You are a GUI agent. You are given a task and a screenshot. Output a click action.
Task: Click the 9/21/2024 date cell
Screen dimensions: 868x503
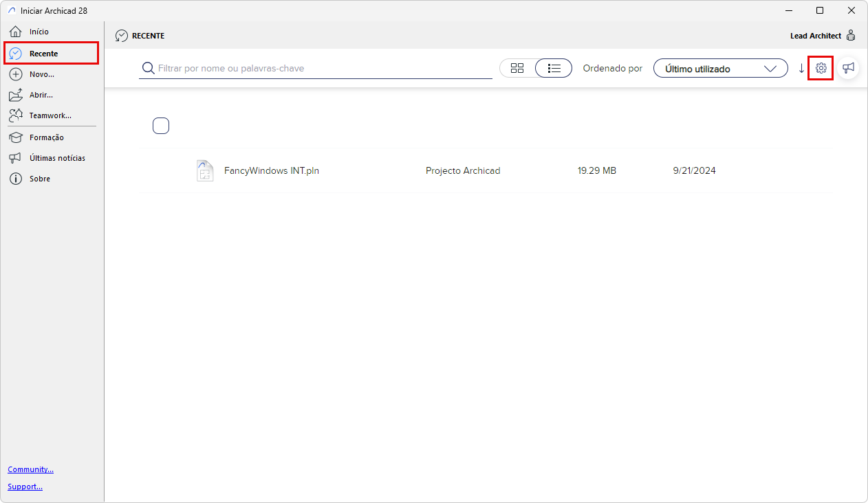click(x=694, y=170)
